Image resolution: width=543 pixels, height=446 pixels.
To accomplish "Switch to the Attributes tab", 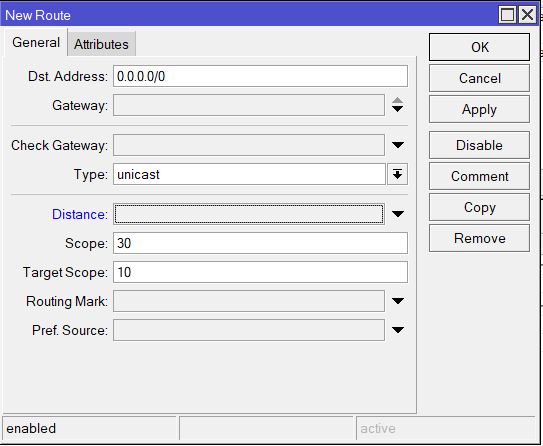I will (x=101, y=44).
